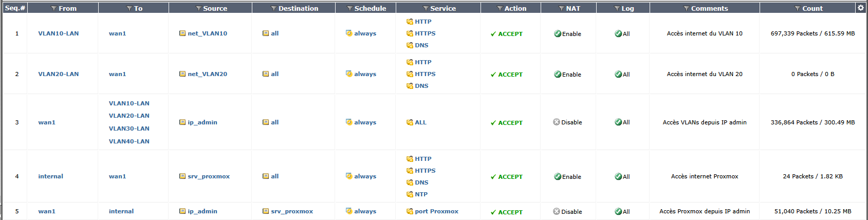This screenshot has height=220, width=868.
Task: Click the Comments column header
Action: (x=709, y=8)
